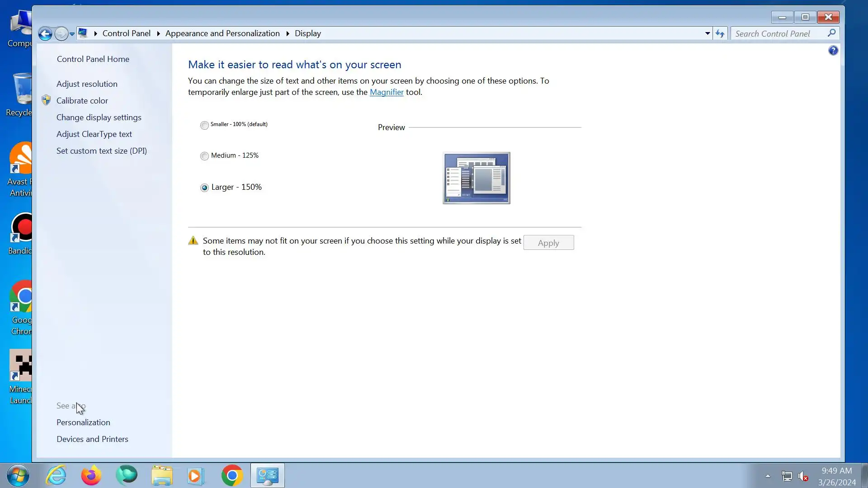
Task: Select Smaller - 100% (default) option
Action: (204, 125)
